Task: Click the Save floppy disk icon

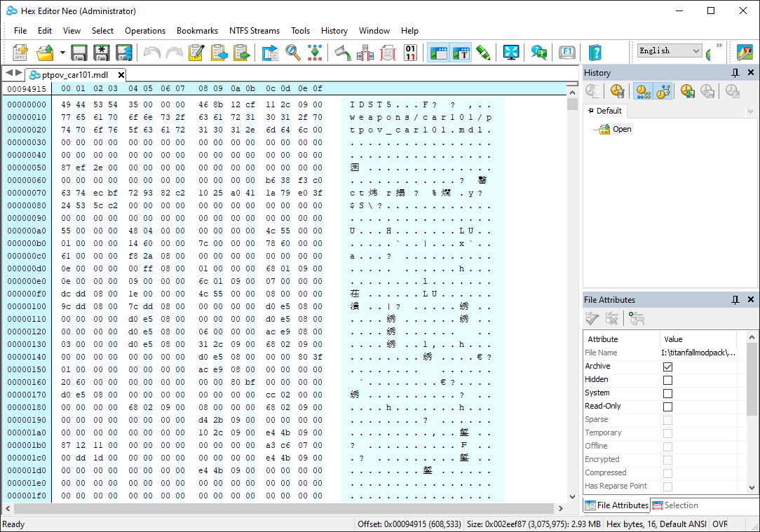Action: pos(79,53)
